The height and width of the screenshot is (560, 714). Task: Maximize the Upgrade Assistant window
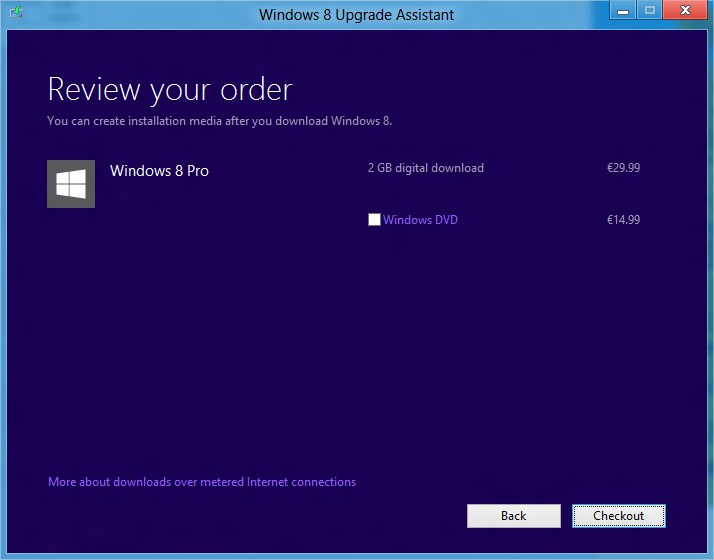coord(649,10)
